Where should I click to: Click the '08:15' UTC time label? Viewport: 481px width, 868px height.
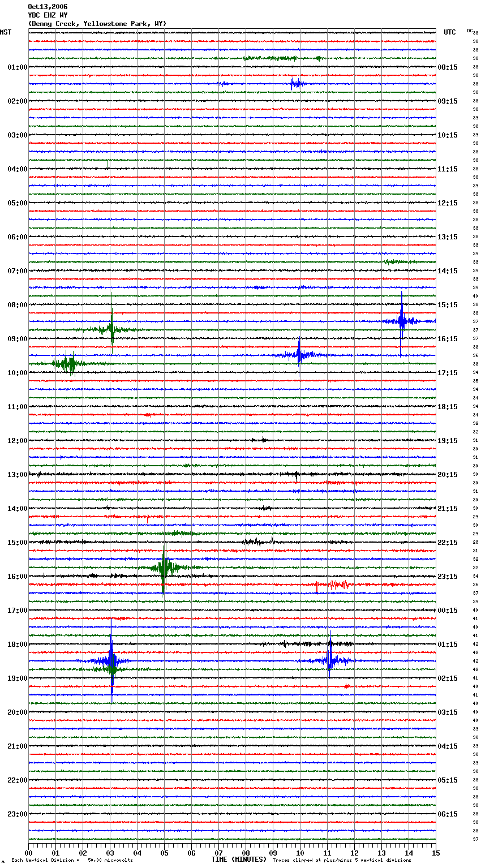coord(448,67)
